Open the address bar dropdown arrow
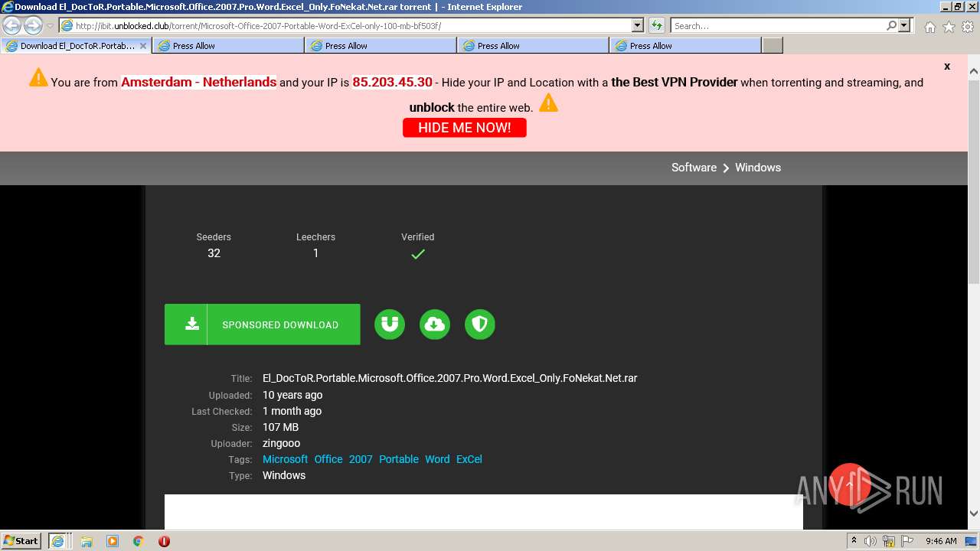Image resolution: width=980 pixels, height=551 pixels. point(638,25)
